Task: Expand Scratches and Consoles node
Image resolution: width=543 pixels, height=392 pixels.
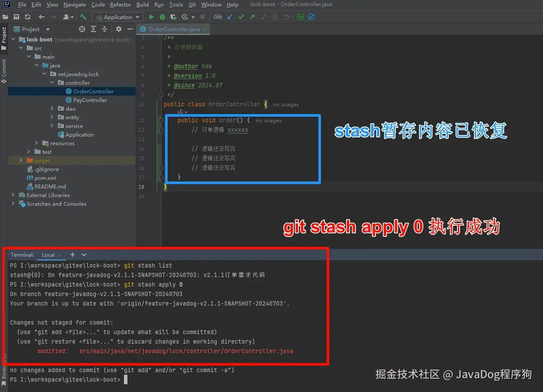Action: point(13,204)
